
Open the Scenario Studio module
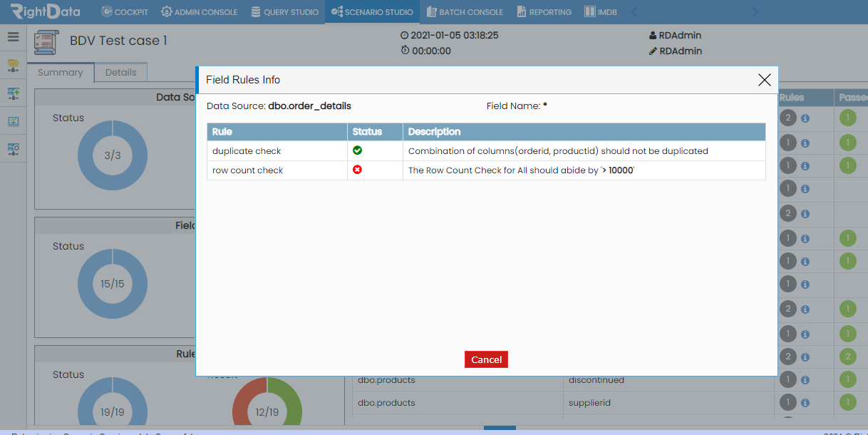[x=372, y=12]
